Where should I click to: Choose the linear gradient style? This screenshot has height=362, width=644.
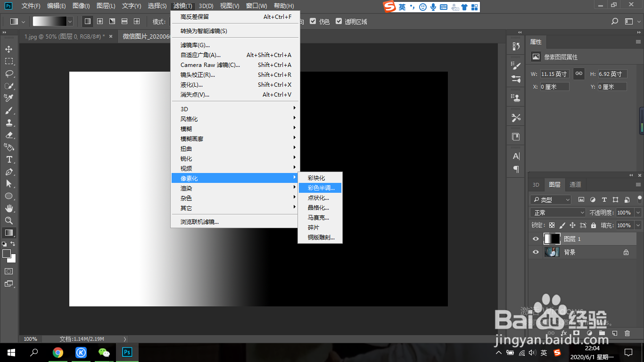87,21
